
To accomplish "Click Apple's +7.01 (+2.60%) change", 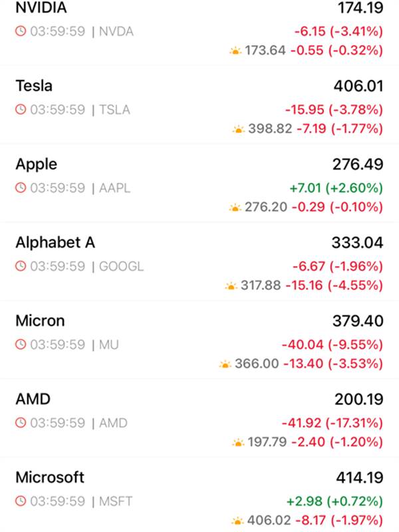I will (x=334, y=188).
